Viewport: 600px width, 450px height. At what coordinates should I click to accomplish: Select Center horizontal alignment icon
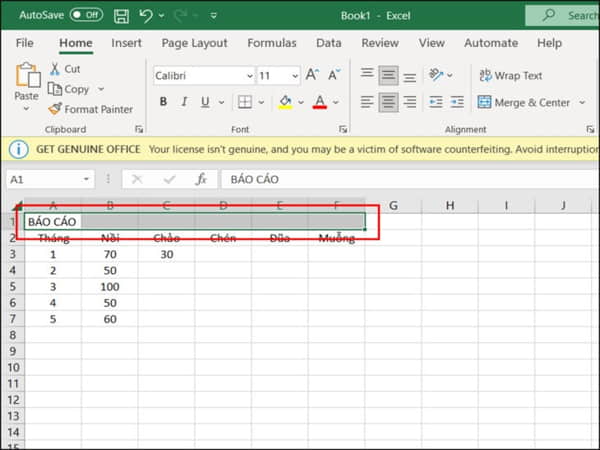click(x=388, y=102)
